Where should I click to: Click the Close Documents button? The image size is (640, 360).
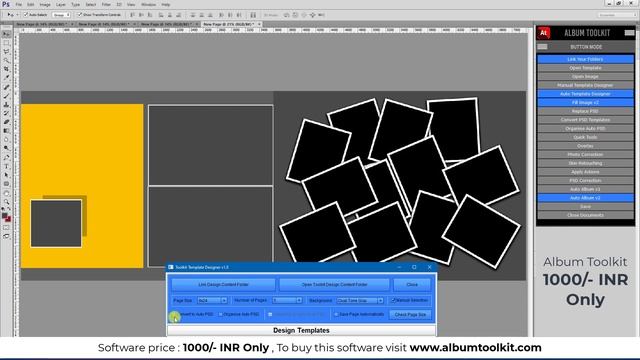[585, 215]
